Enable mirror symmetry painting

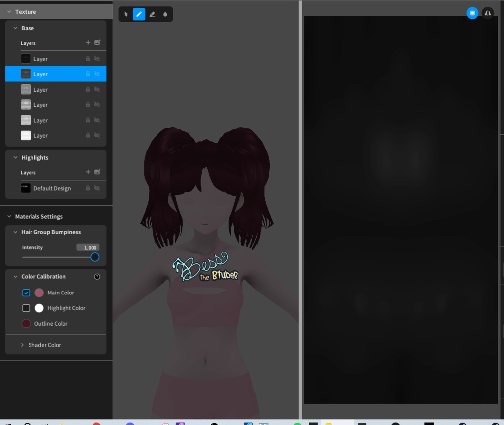coord(488,13)
